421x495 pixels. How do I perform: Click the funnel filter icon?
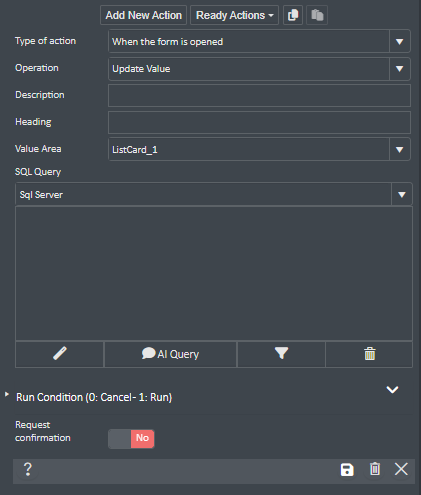click(281, 354)
